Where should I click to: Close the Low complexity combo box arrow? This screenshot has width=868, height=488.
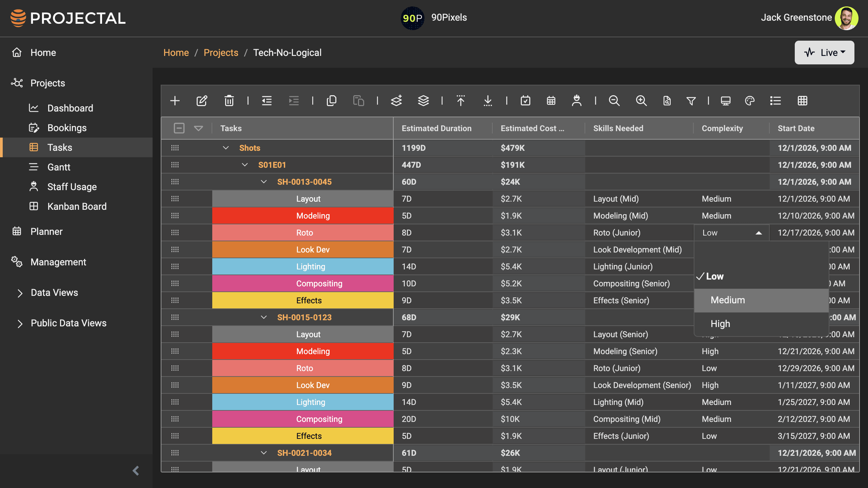759,233
